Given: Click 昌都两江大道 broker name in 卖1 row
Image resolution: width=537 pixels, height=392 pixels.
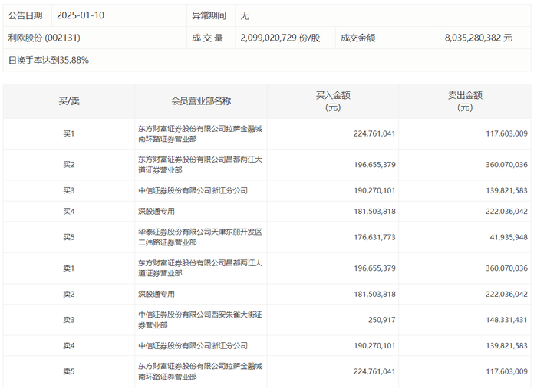Looking at the screenshot, I should coord(200,268).
